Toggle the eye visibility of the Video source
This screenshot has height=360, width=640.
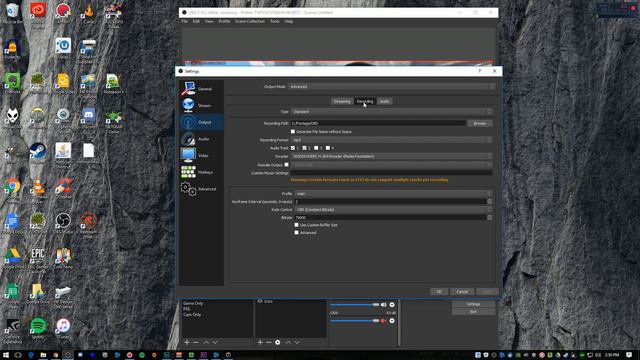point(260,301)
